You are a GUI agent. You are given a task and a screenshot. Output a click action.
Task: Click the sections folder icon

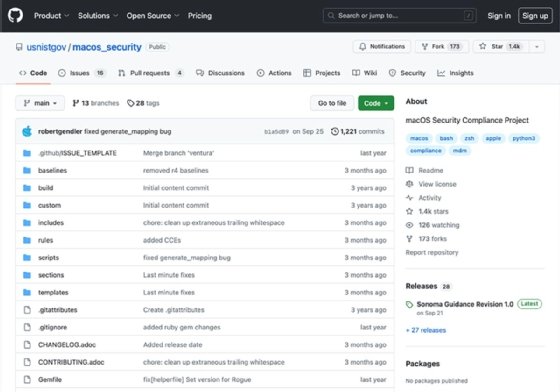coord(27,275)
